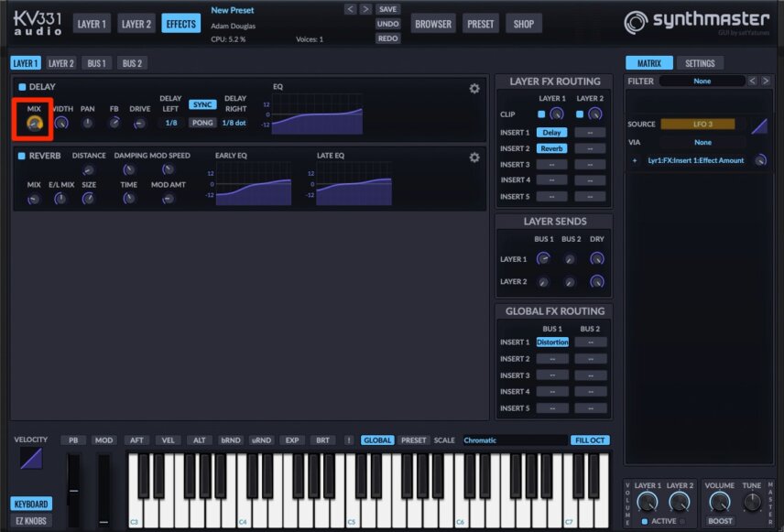Screen dimensions: 784x532
Task: Click the SAVE preset button
Action: [388, 9]
